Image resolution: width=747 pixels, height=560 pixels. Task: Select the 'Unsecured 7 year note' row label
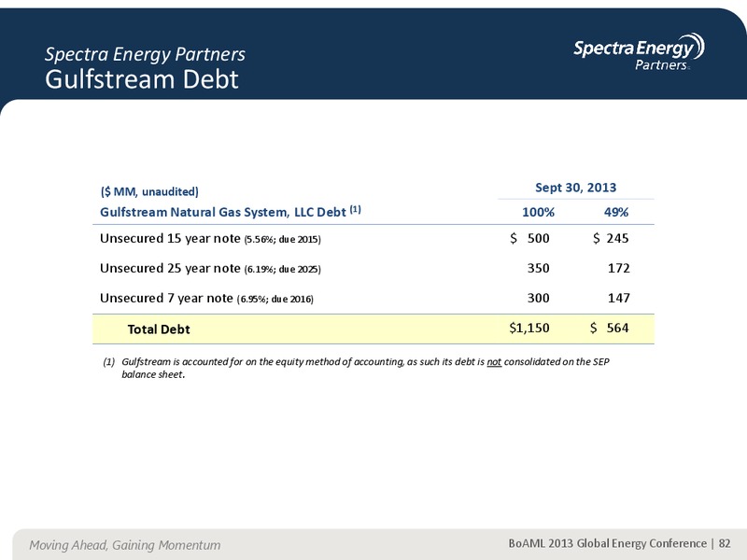pos(166,298)
